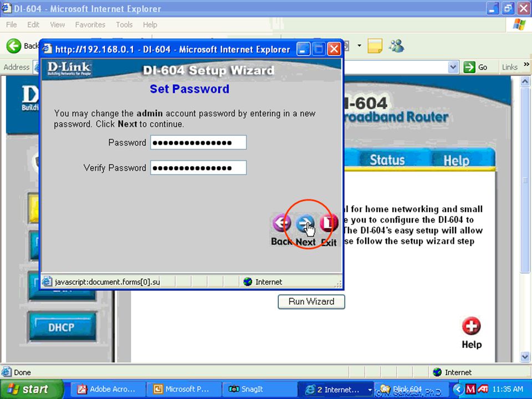Click the Done page icon in the main status bar

[6, 372]
